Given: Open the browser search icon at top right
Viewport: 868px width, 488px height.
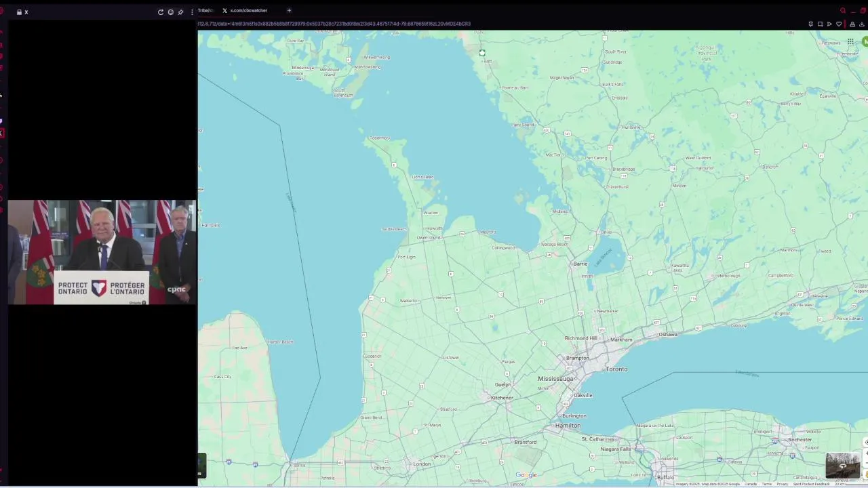Looking at the screenshot, I should coord(843,10).
